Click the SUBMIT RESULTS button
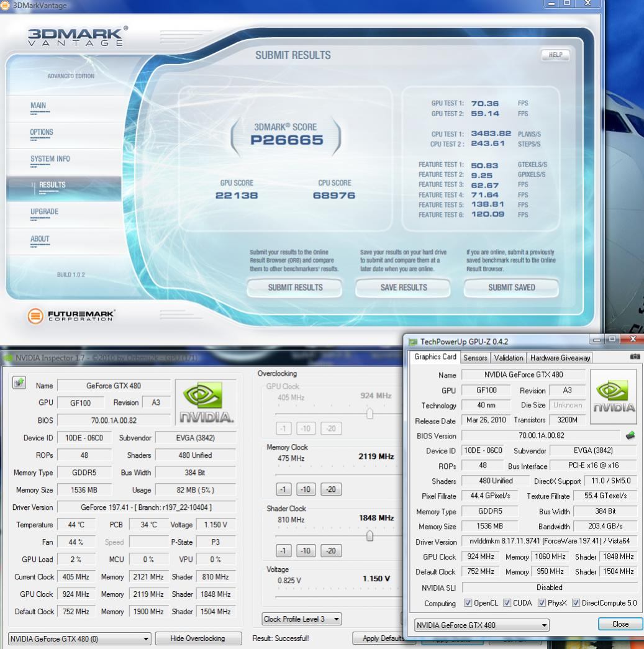644x649 pixels. 295,288
